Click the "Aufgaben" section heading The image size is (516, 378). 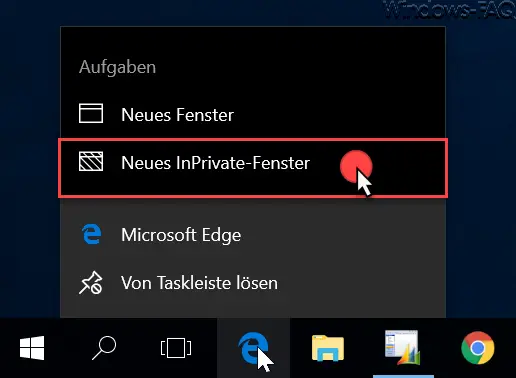[117, 67]
